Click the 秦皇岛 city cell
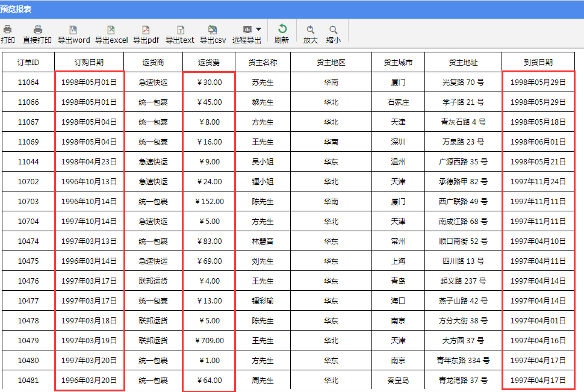584x392 pixels. click(398, 381)
